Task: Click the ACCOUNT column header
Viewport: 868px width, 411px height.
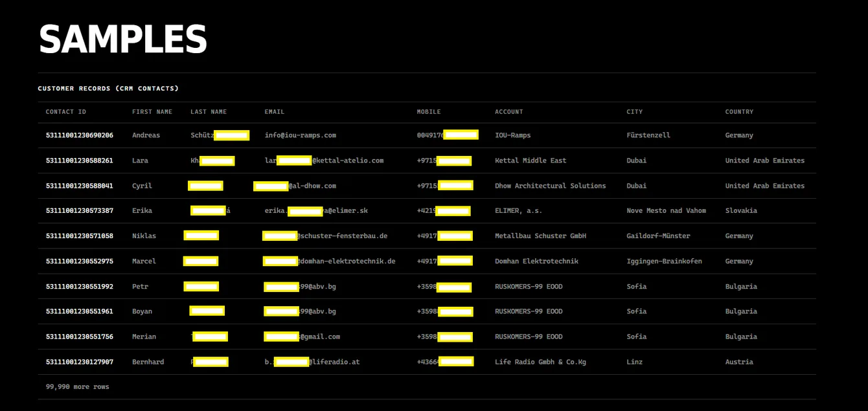Action: (x=509, y=112)
